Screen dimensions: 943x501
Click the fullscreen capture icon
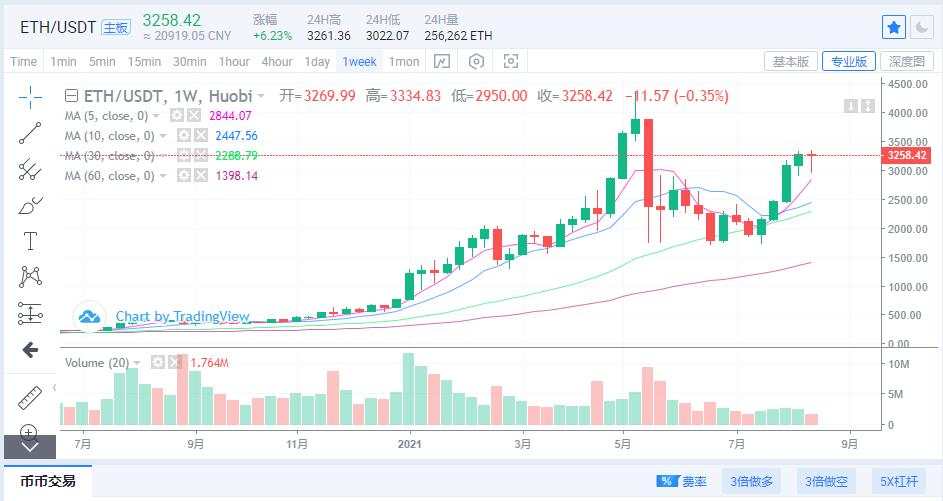[511, 61]
